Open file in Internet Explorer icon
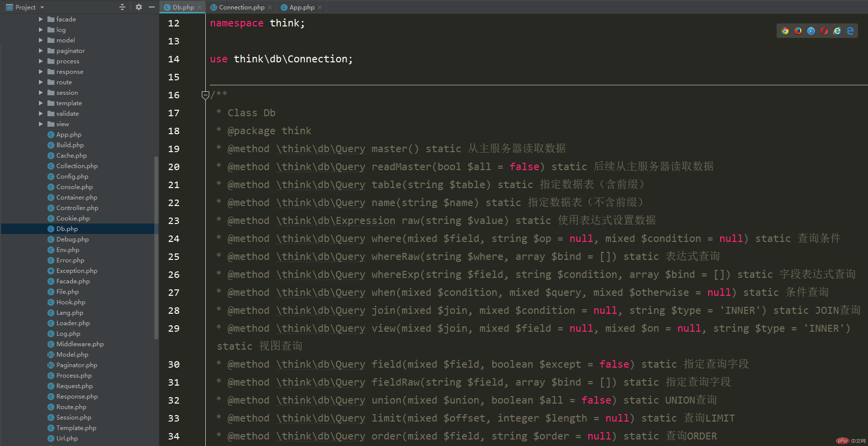This screenshot has width=868, height=446. pyautogui.click(x=837, y=31)
